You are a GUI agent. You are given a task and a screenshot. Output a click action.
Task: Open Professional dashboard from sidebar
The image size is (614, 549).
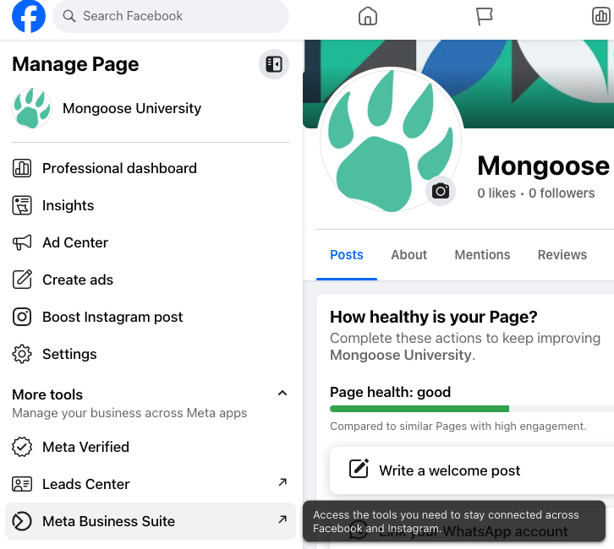[x=119, y=168]
